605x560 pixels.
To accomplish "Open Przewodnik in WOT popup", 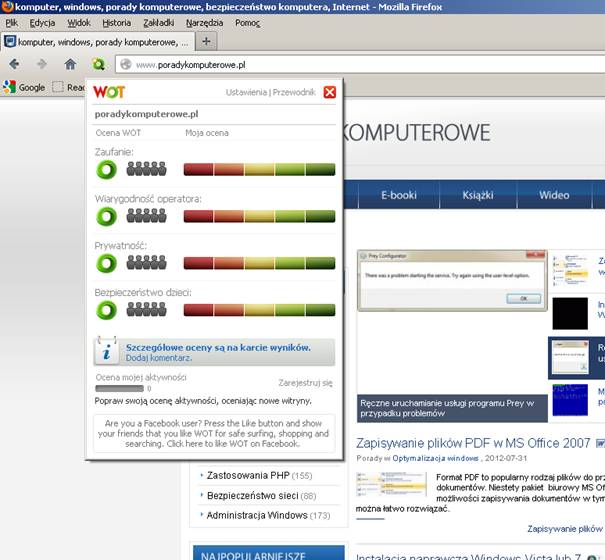I will click(x=294, y=92).
